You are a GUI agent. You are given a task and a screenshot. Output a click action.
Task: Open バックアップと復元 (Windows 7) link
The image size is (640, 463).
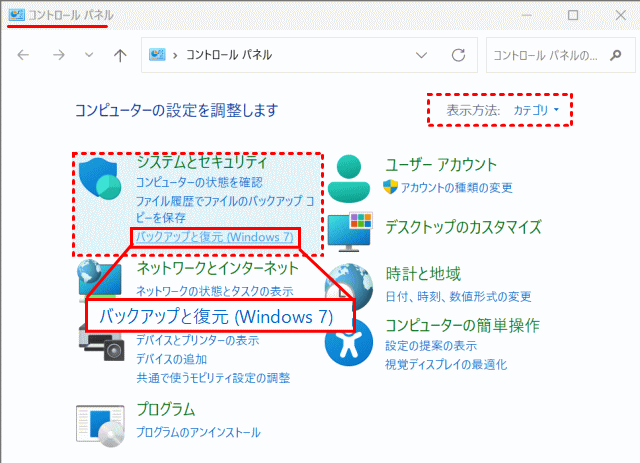(x=215, y=237)
